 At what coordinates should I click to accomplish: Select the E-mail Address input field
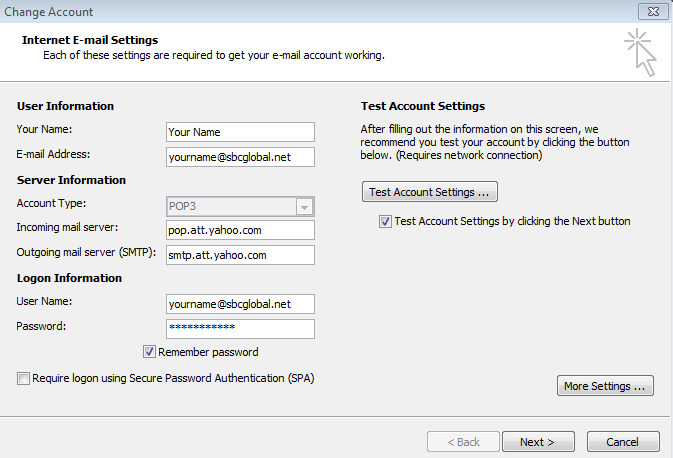coord(240,156)
